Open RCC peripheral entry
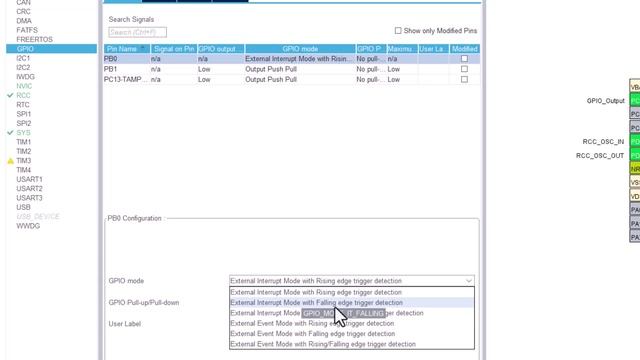The height and width of the screenshot is (360, 640). point(23,96)
